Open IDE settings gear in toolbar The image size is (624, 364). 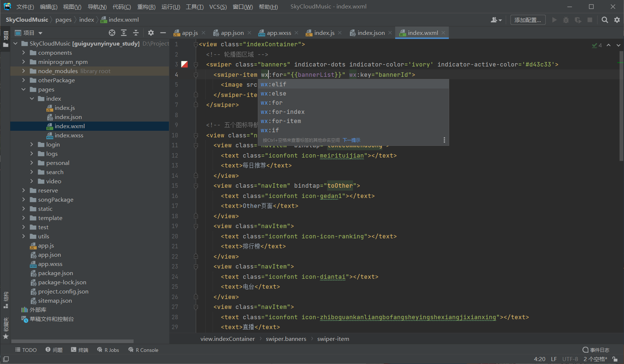[x=617, y=20]
